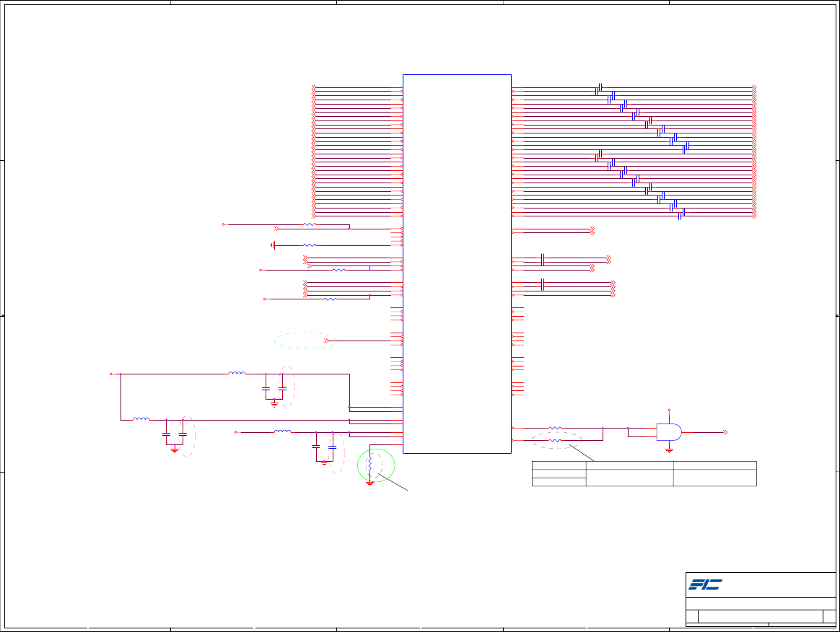Select the AND gate symbol
The height and width of the screenshot is (632, 840).
[669, 432]
